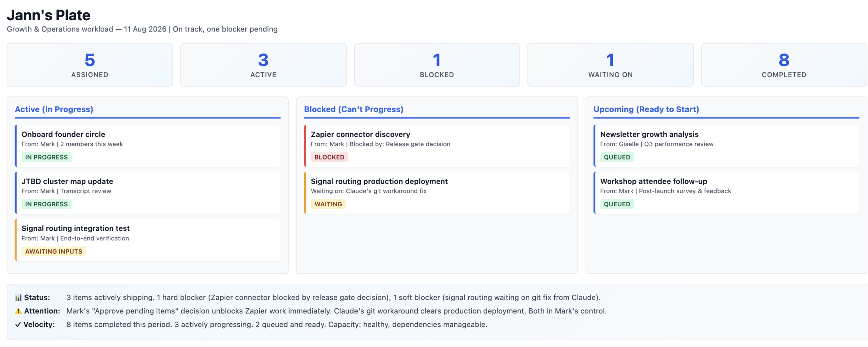Image resolution: width=868 pixels, height=347 pixels.
Task: Open the Assigned count card
Action: point(90,65)
